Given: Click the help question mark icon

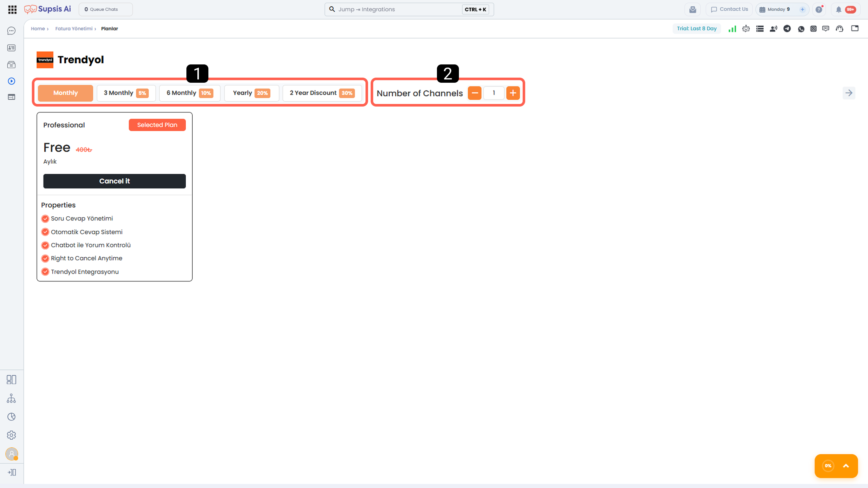Looking at the screenshot, I should click(819, 10).
